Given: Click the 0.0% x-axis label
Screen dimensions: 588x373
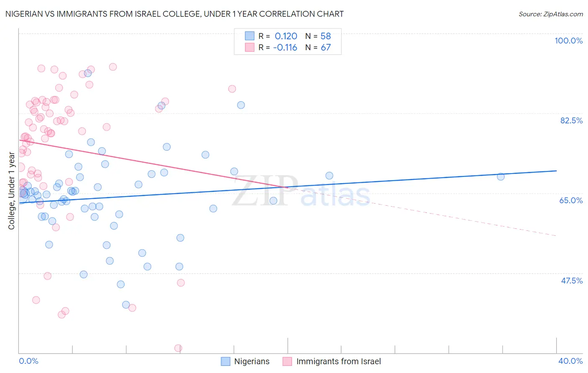Looking at the screenshot, I should 28,361.
